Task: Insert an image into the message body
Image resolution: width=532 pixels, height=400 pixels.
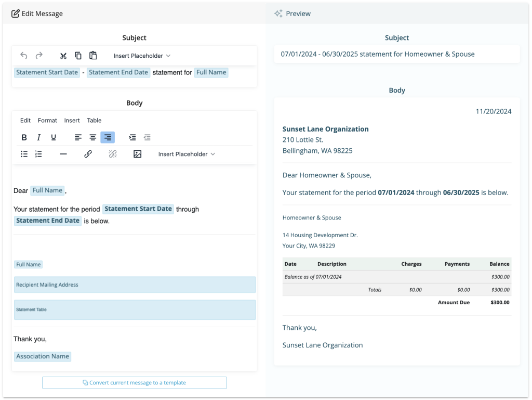Action: point(138,153)
